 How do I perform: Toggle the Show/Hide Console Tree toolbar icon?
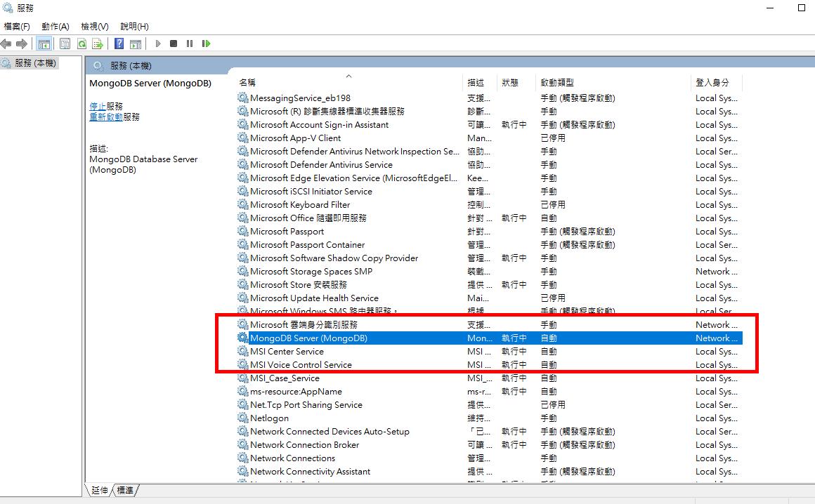pos(44,44)
